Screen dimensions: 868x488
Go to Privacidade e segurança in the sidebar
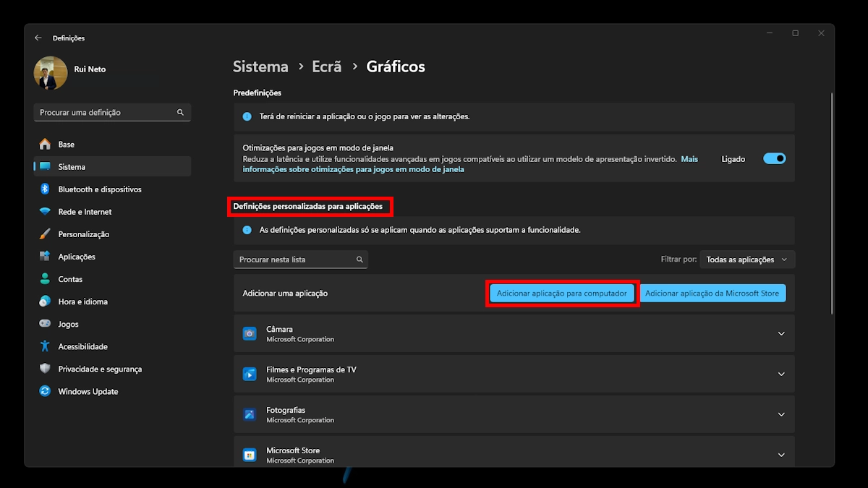pyautogui.click(x=100, y=369)
